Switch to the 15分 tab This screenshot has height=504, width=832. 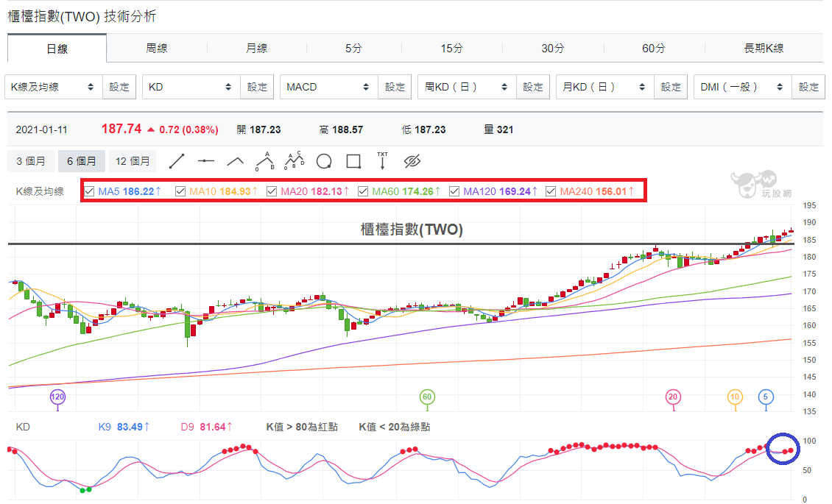451,49
